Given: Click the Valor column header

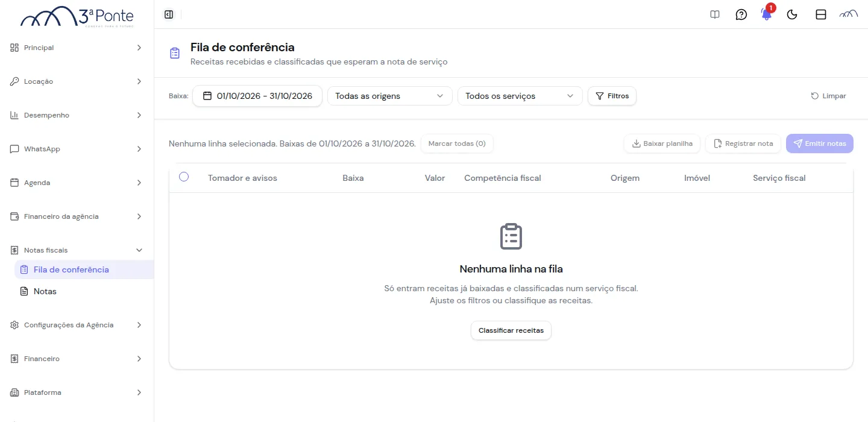Looking at the screenshot, I should pyautogui.click(x=435, y=178).
